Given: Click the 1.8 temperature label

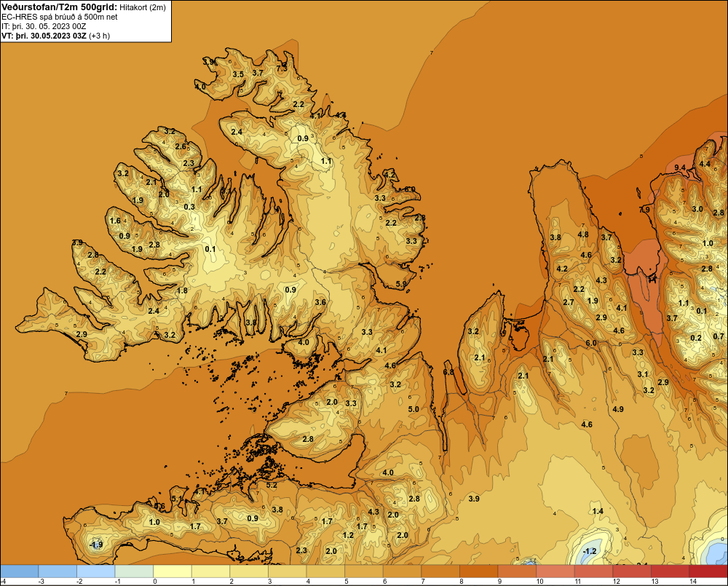Looking at the screenshot, I should click(x=182, y=290).
